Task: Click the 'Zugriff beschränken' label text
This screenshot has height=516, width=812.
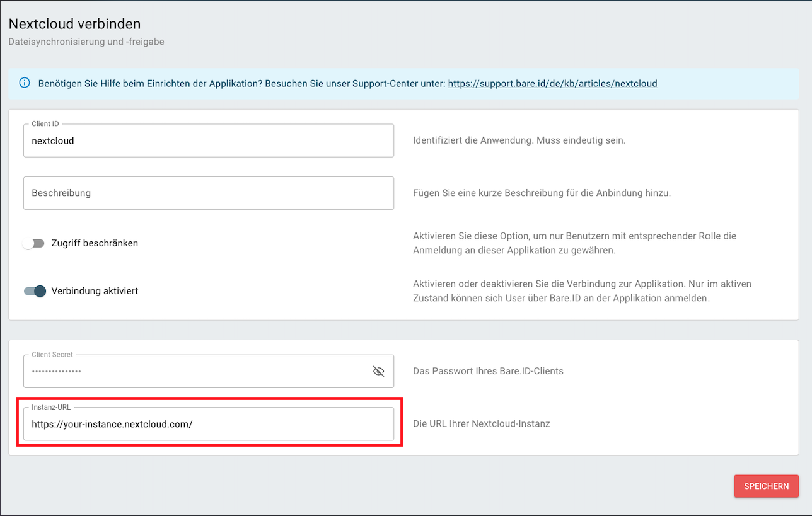Action: [x=95, y=243]
